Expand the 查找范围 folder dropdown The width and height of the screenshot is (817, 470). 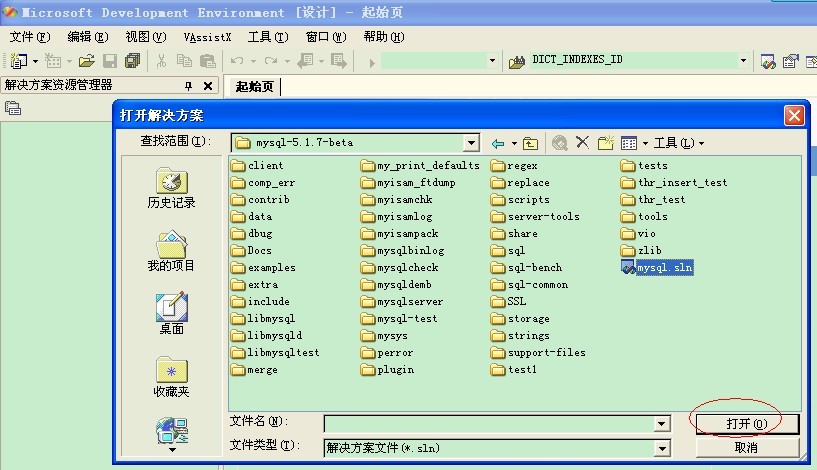click(471, 143)
